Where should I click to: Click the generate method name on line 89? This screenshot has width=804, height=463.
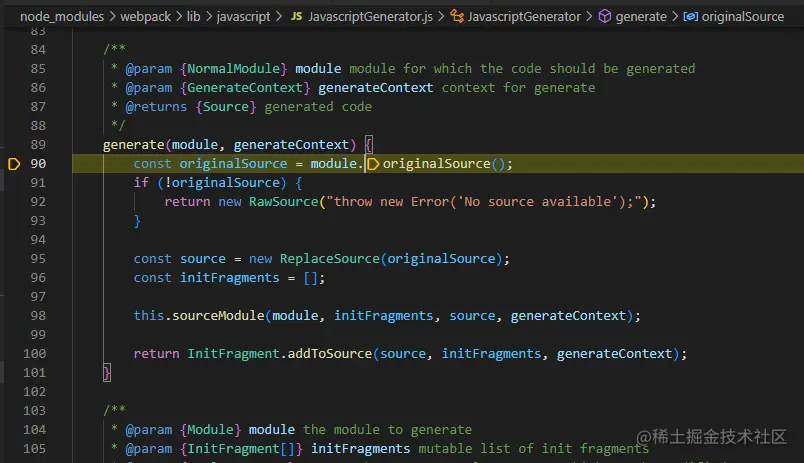click(x=133, y=145)
